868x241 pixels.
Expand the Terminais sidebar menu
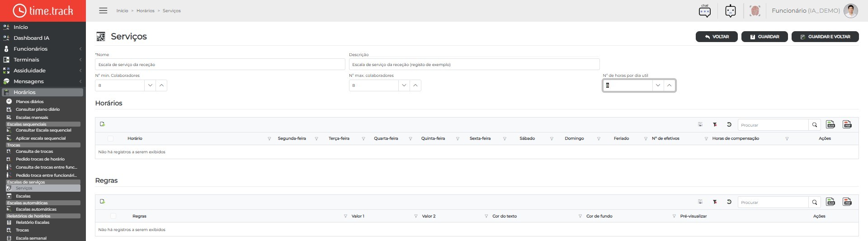pyautogui.click(x=43, y=60)
